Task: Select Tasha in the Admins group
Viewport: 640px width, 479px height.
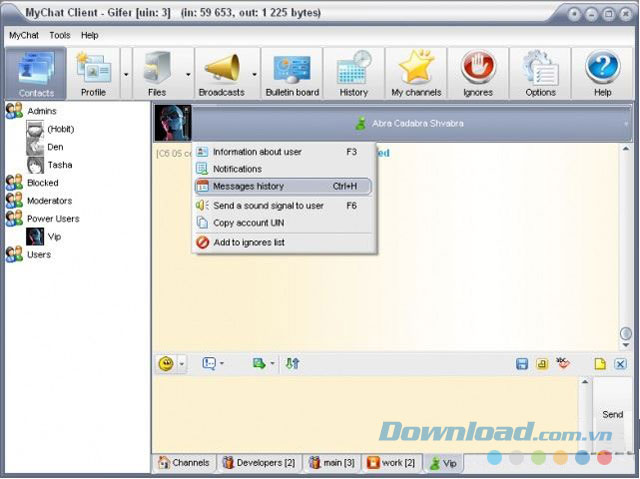Action: coord(60,165)
